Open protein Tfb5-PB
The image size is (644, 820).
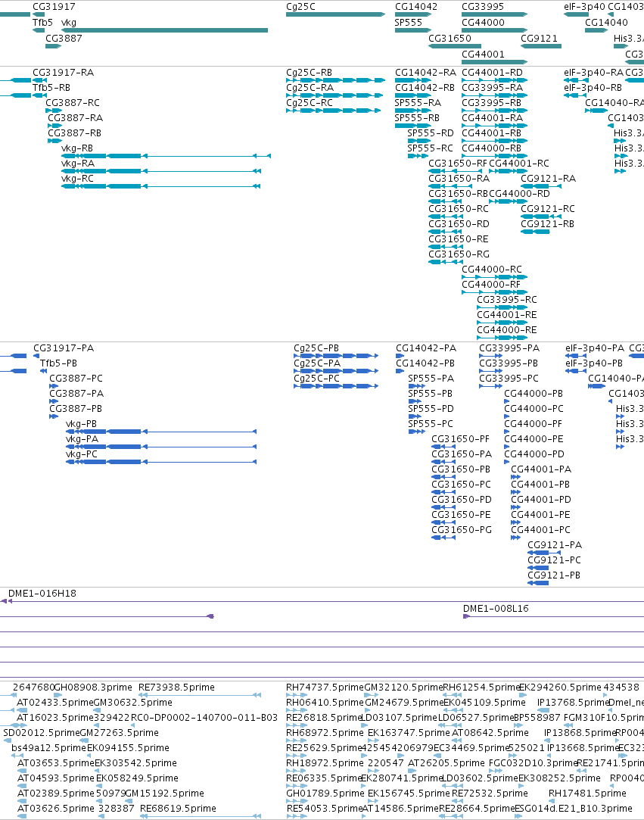coord(58,363)
